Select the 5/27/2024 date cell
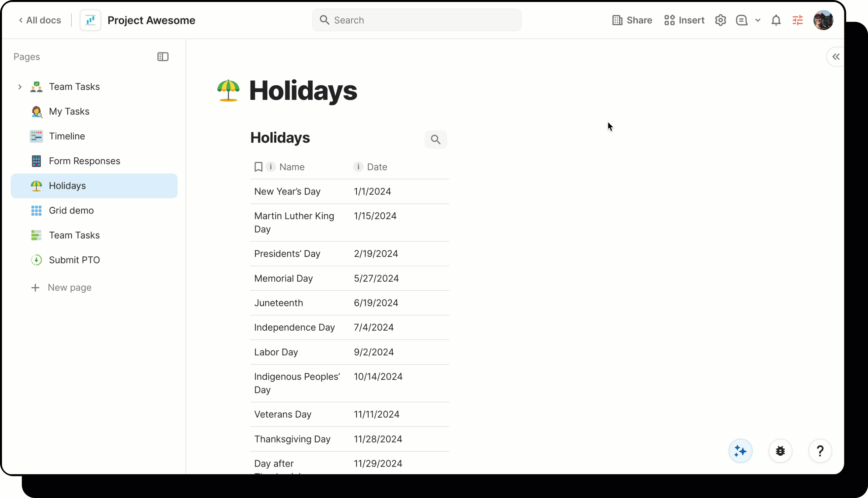 click(399, 278)
